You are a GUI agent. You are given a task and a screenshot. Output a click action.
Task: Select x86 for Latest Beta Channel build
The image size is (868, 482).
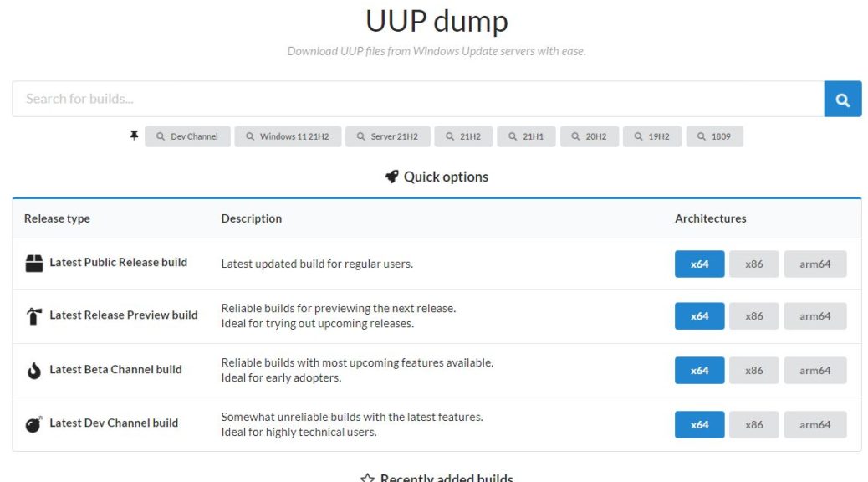(754, 371)
